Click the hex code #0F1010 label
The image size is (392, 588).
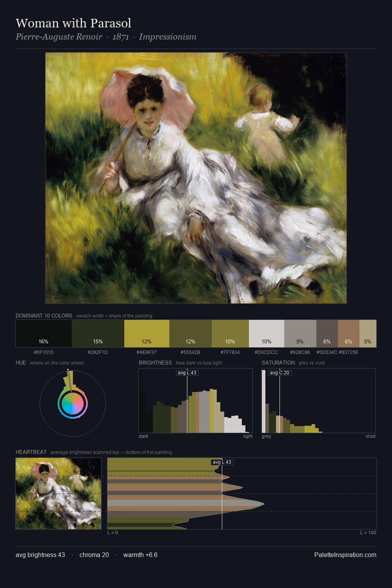44,352
